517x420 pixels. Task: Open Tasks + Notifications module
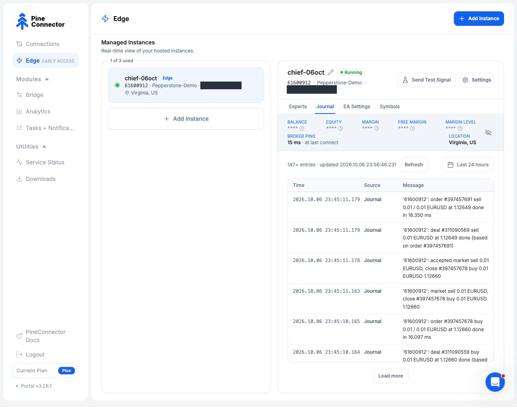tap(46, 128)
